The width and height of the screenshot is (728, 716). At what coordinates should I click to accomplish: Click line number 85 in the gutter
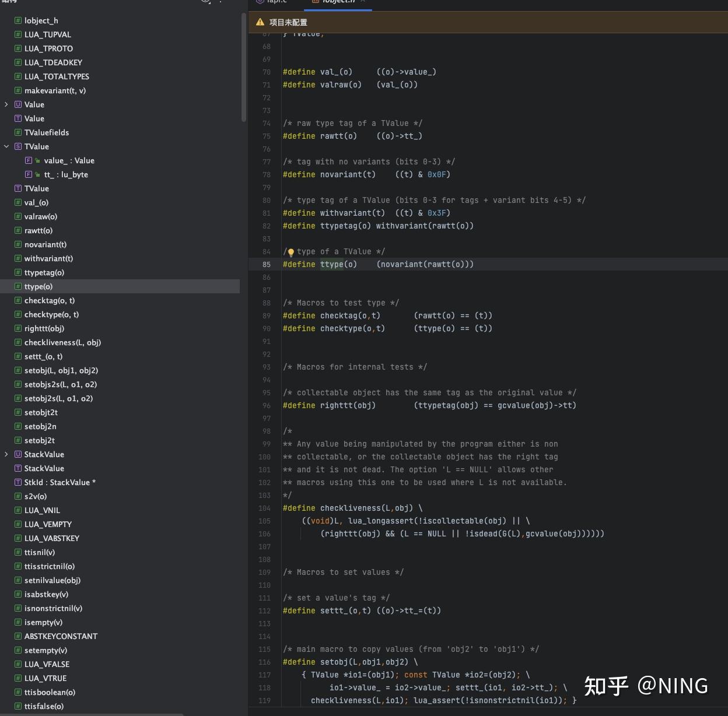[266, 264]
